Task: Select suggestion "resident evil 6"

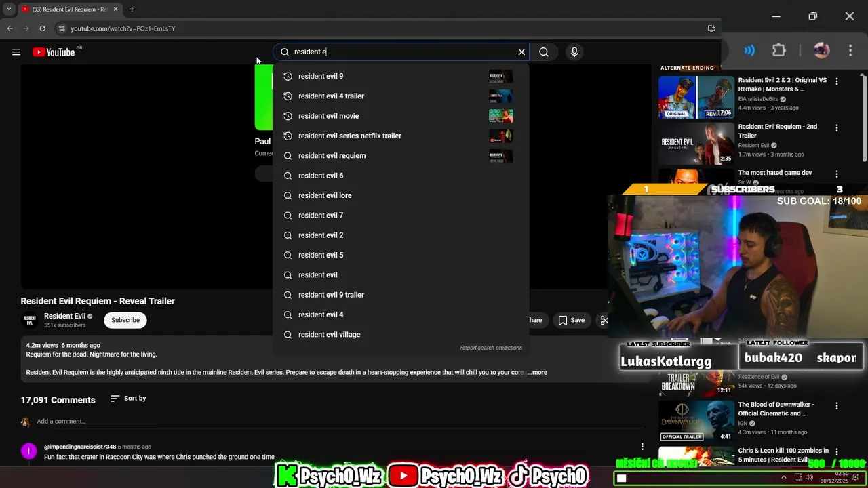Action: (x=400, y=176)
